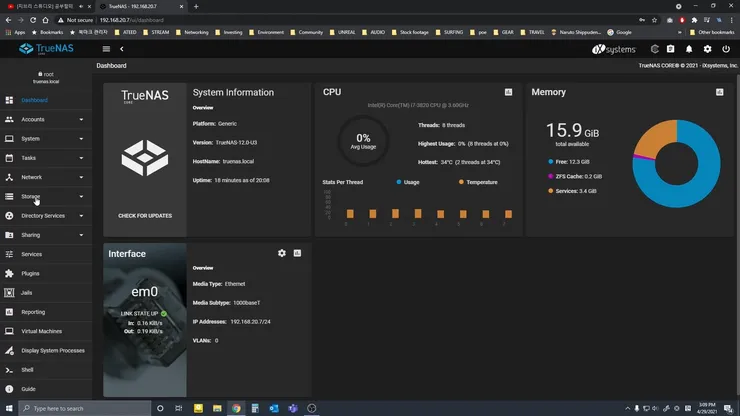Open the TrueCommand status icon

tap(655, 49)
